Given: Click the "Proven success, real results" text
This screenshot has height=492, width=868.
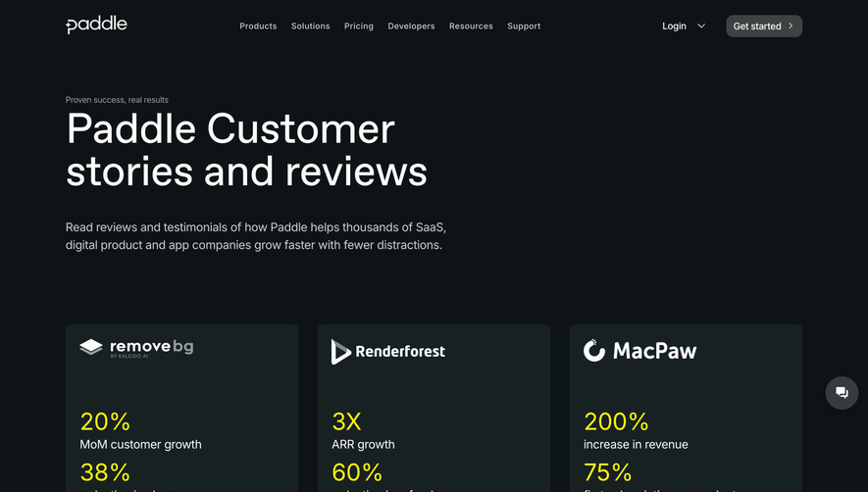Looking at the screenshot, I should point(117,100).
